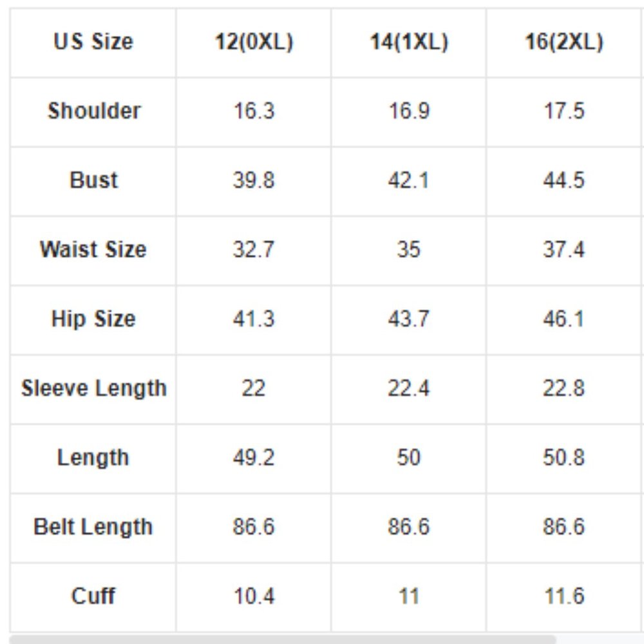This screenshot has height=644, width=644.
Task: Click the 86.6 belt length under 14(1XL)
Action: 409,527
